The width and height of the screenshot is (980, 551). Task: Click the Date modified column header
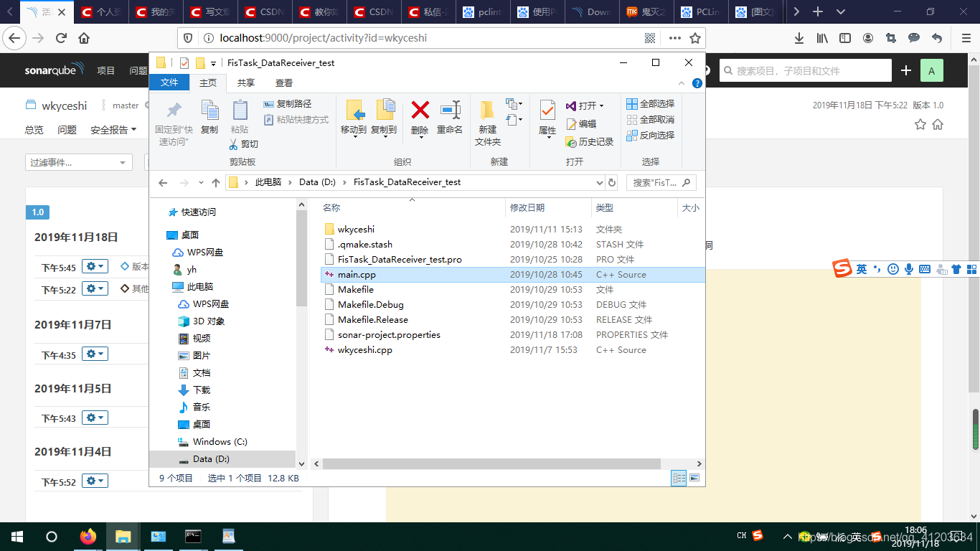549,207
